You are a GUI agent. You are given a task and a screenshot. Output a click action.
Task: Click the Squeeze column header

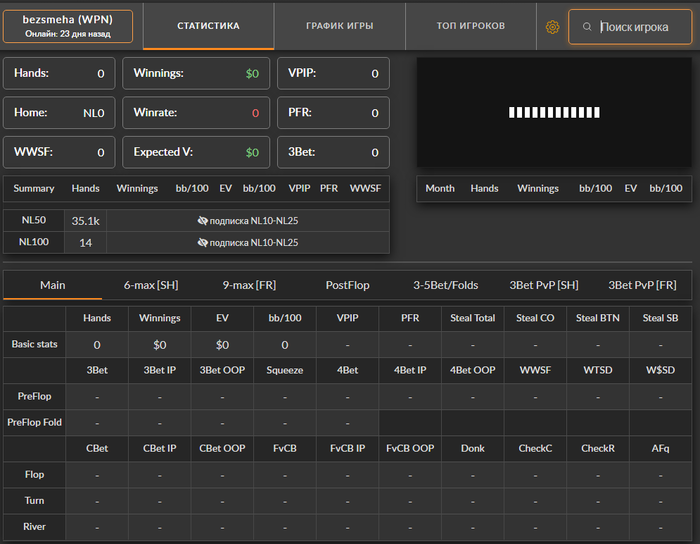tap(285, 370)
